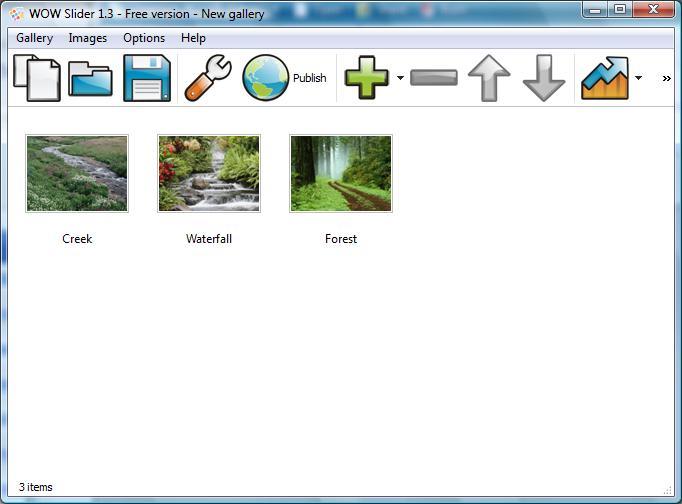The height and width of the screenshot is (504, 682).
Task: Expand the dropdown arrow beside the chart icon
Action: click(638, 78)
